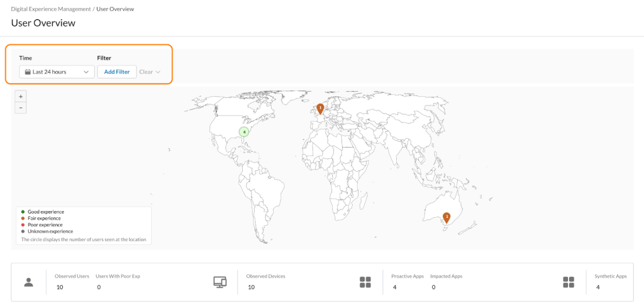Open the Last 24 hours time dropdown

57,72
